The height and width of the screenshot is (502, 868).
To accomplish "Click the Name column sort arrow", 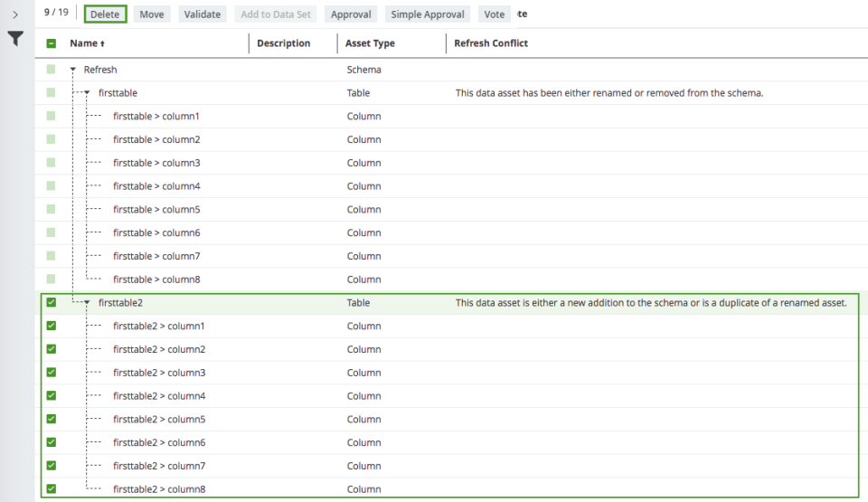I will click(101, 43).
